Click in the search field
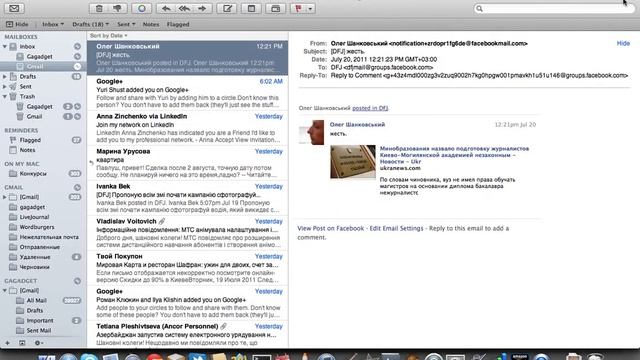640x360 pixels. click(554, 8)
